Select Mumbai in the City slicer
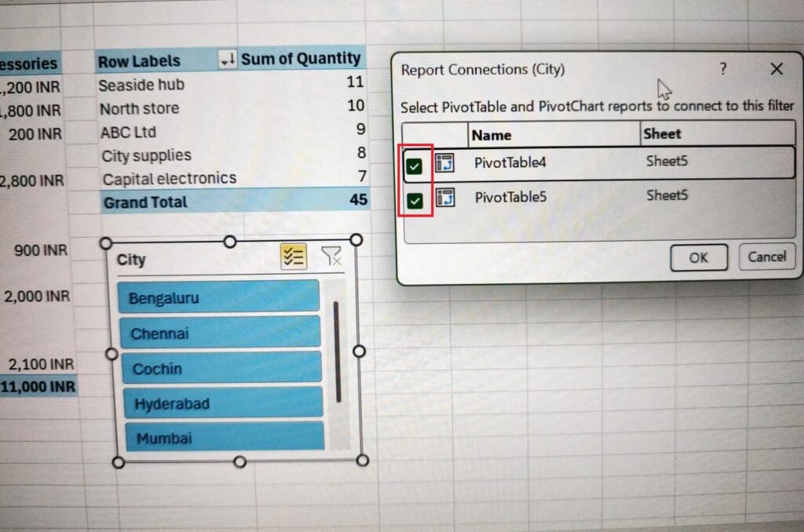This screenshot has height=532, width=804. 225,437
